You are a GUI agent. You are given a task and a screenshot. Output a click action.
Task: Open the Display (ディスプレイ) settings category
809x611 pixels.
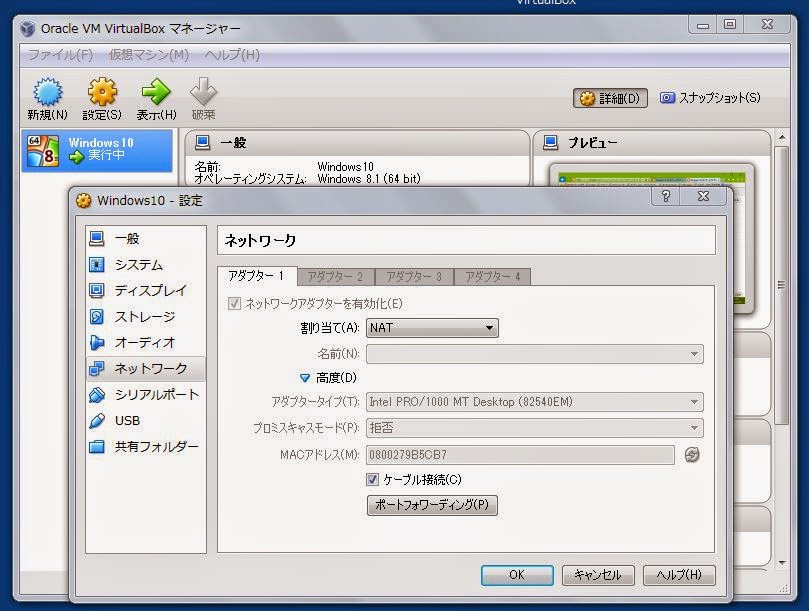coord(145,291)
